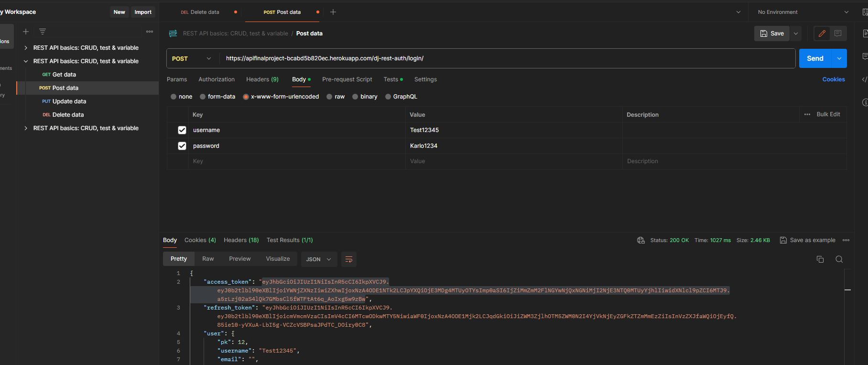Add a new request tab
The image size is (868, 365).
(x=333, y=12)
